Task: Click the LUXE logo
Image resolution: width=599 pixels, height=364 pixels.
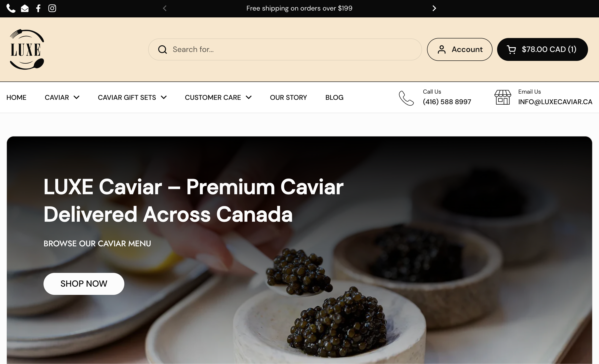Action: [27, 49]
